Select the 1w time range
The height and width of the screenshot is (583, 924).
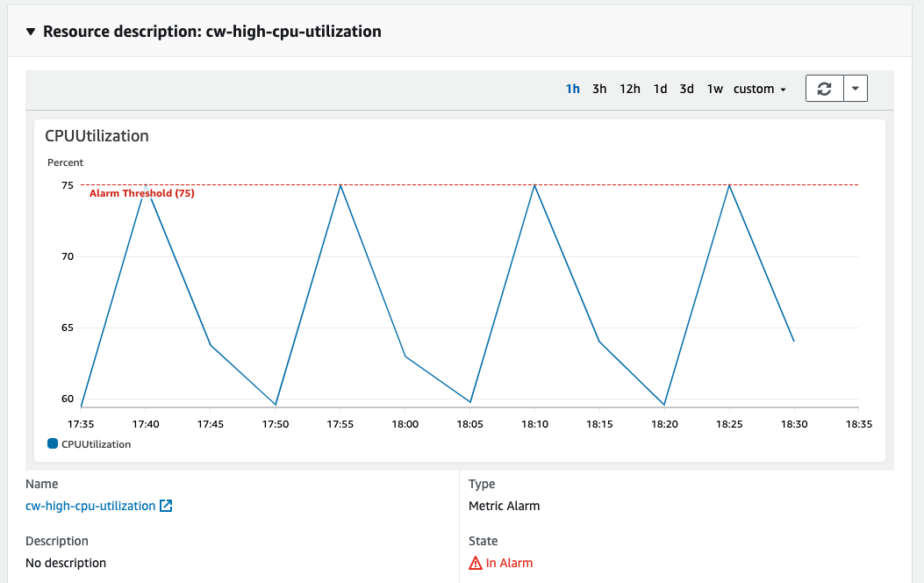click(713, 88)
